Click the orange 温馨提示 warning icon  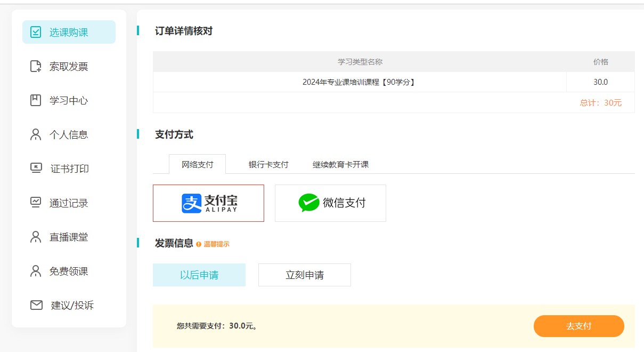pos(199,244)
